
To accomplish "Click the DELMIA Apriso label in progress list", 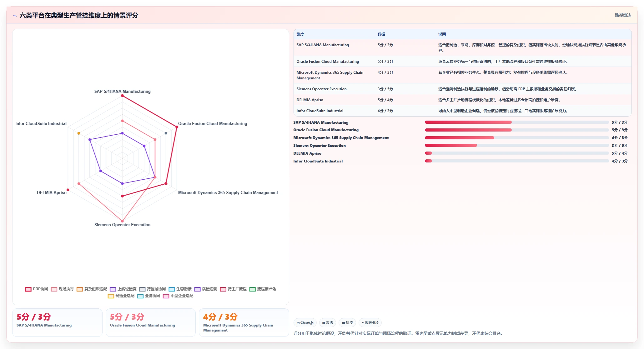I will [x=307, y=153].
